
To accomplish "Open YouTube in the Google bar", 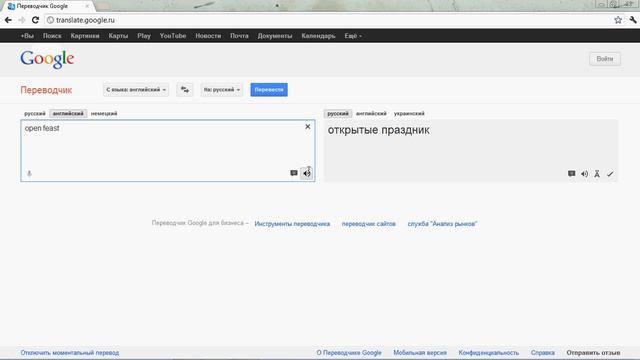I will 173,36.
